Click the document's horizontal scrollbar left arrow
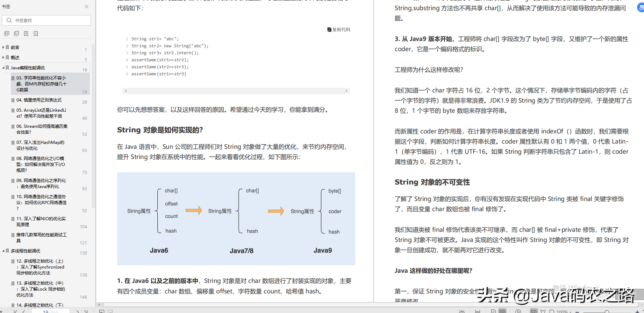This screenshot has height=313, width=644. pos(99,305)
